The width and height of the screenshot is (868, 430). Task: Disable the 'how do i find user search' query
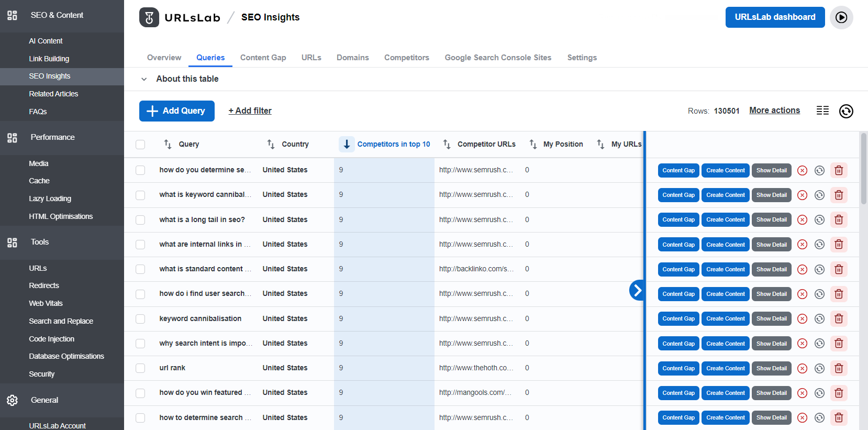click(x=802, y=294)
